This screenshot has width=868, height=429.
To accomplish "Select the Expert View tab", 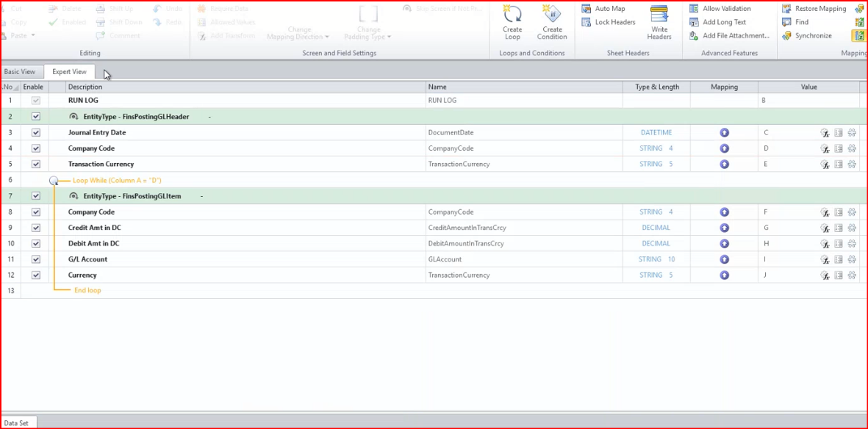I will (x=69, y=72).
